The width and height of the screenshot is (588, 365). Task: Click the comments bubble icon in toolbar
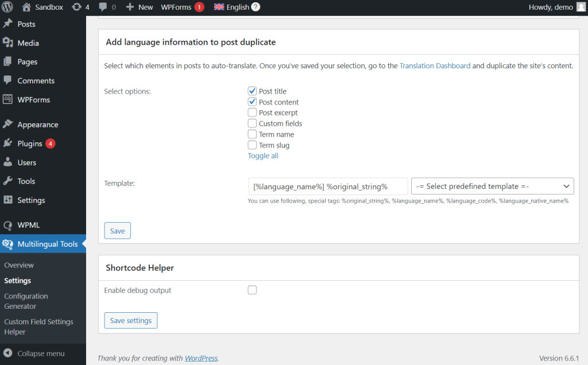[x=103, y=7]
